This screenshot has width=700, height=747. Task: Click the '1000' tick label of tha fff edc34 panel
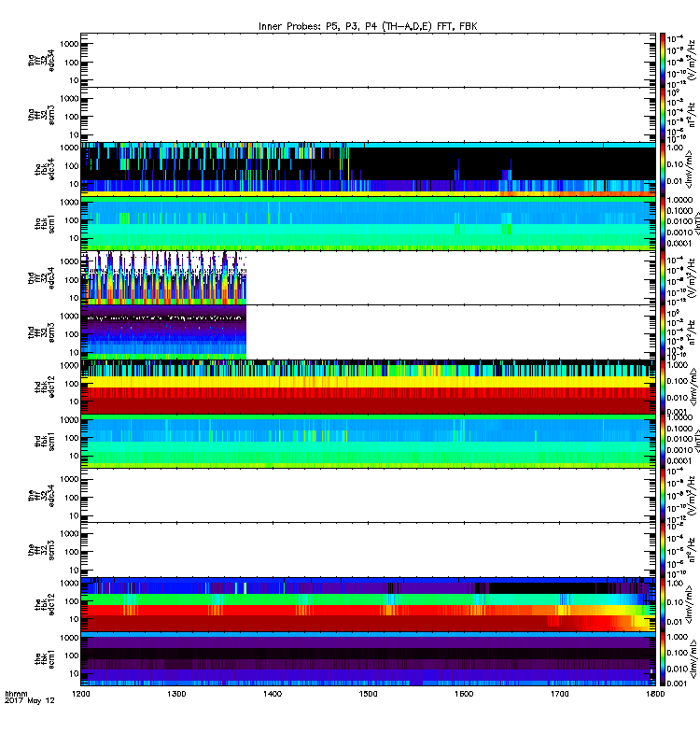tap(69, 44)
